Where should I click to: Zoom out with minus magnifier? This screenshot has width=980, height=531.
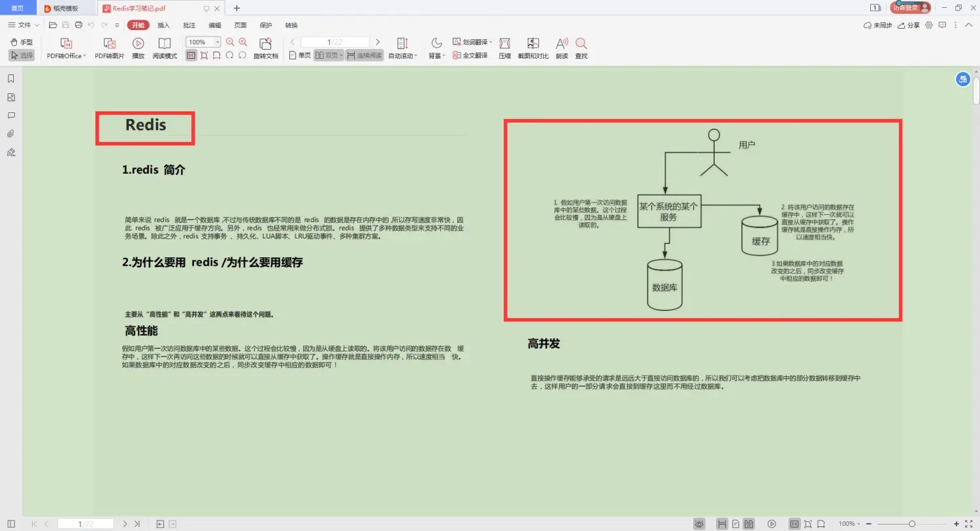click(x=230, y=42)
